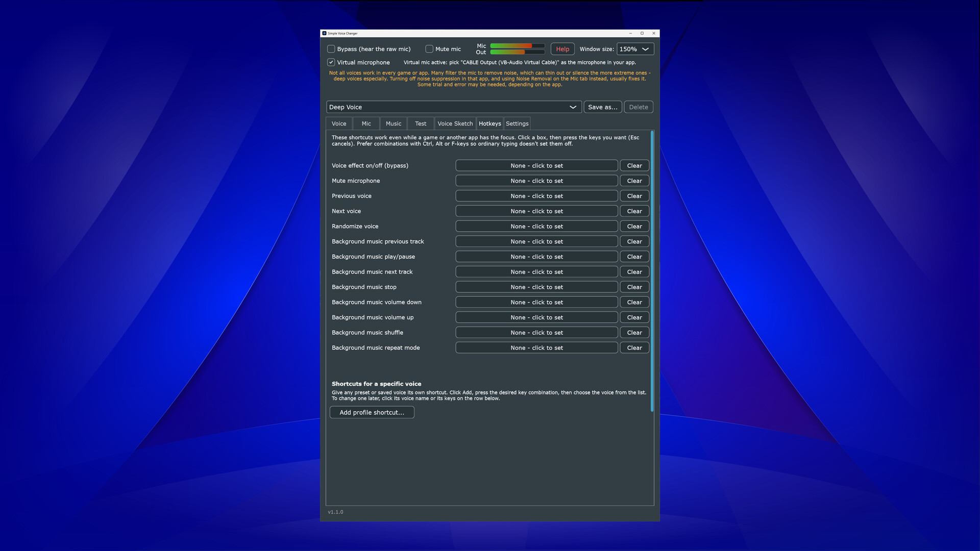The image size is (980, 551).
Task: Switch to the Voice tab
Action: pos(339,123)
